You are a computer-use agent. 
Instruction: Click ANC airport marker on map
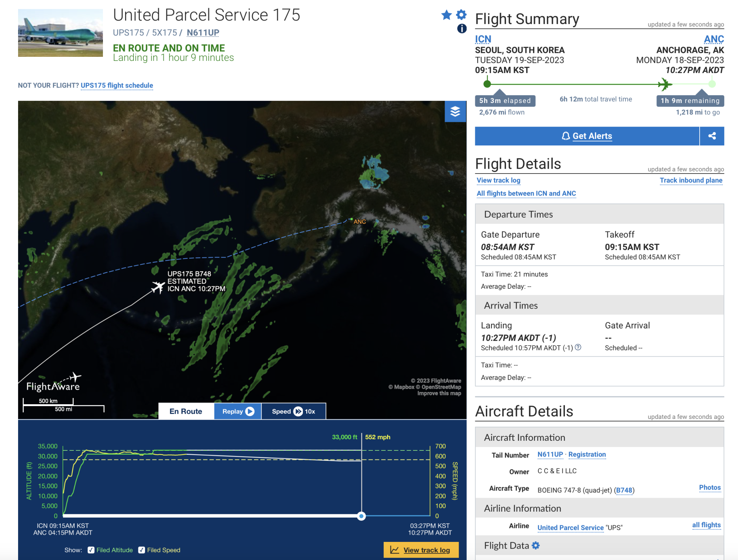click(351, 219)
